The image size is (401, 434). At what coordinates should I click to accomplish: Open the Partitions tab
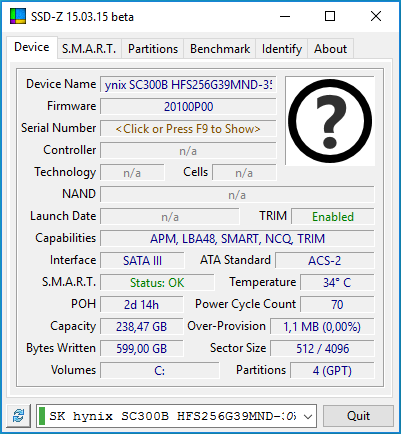153,49
